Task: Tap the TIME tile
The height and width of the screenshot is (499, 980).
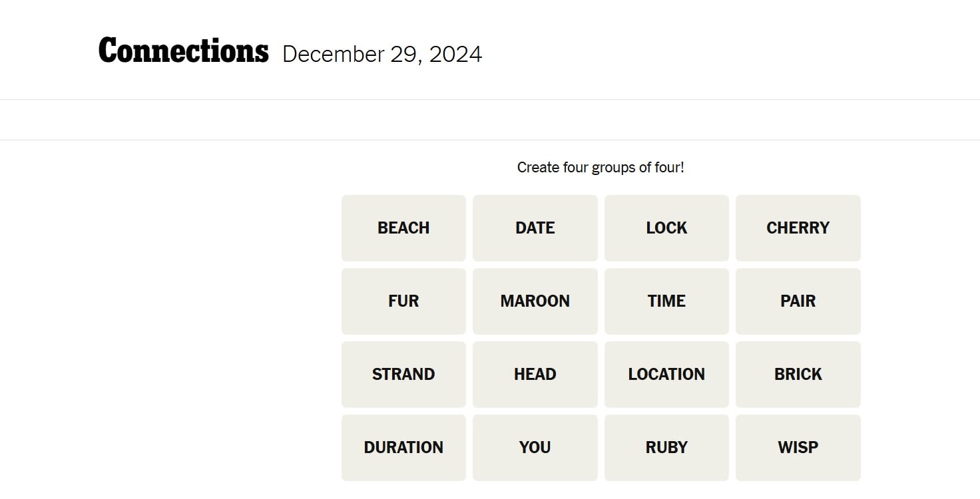Action: click(x=666, y=301)
